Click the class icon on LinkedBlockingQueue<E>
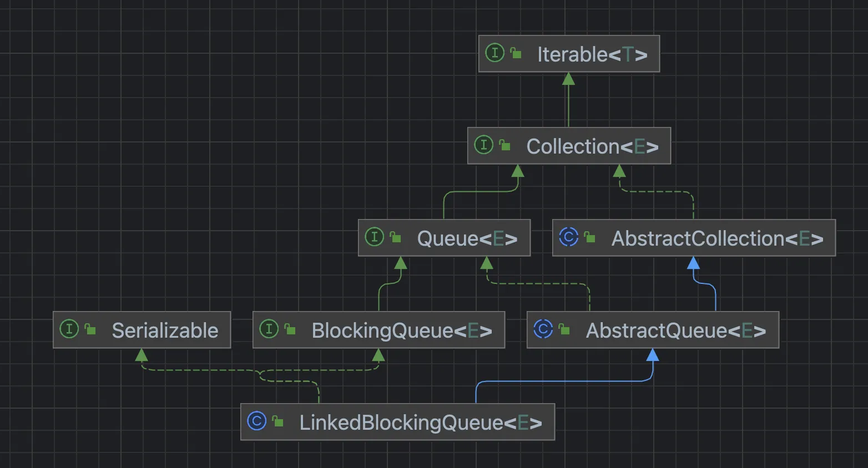Viewport: 868px width, 468px height. (x=258, y=422)
